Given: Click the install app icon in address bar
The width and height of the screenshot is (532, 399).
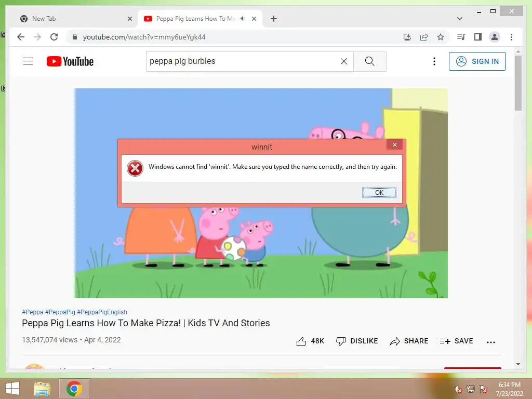Looking at the screenshot, I should click(x=407, y=37).
